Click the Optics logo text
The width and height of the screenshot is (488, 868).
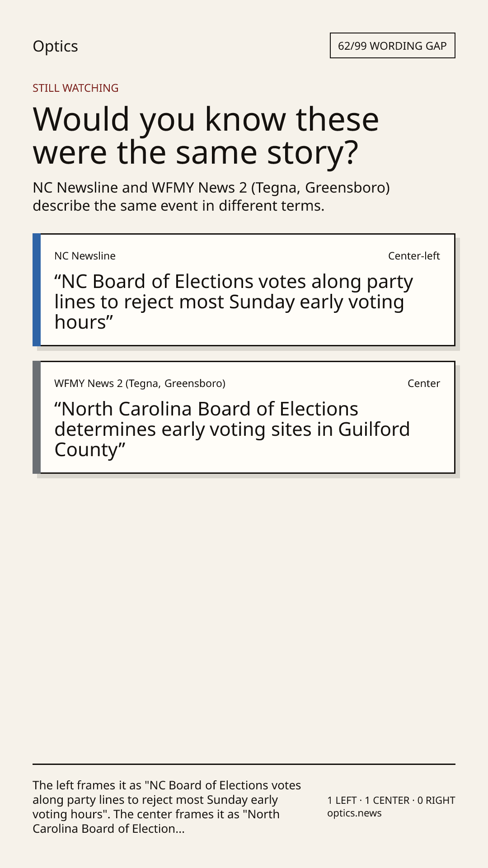click(x=55, y=46)
